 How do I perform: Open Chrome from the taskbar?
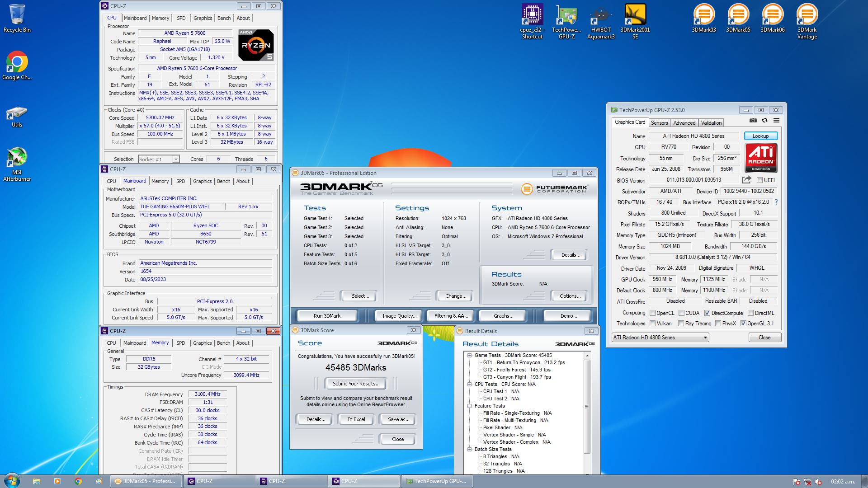[x=78, y=481]
